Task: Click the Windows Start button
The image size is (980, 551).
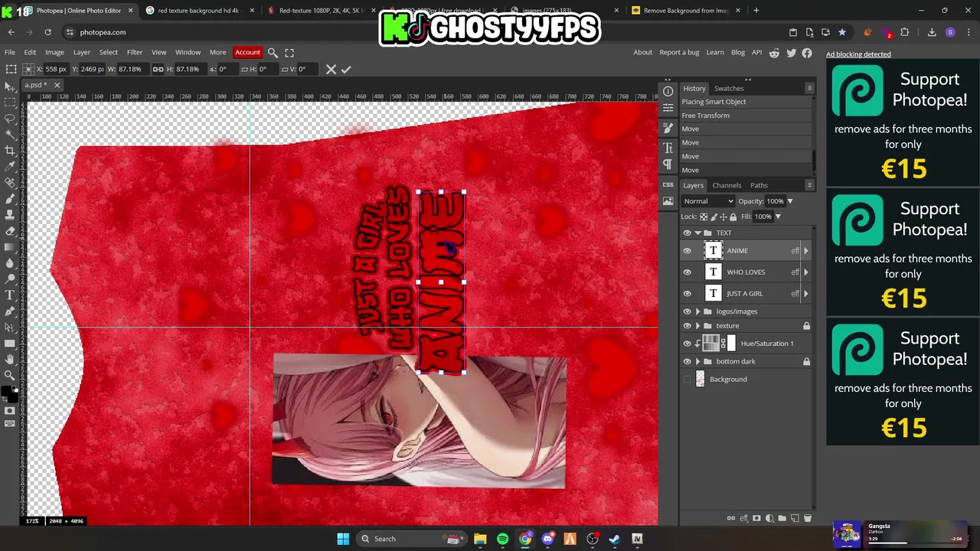Action: click(343, 539)
